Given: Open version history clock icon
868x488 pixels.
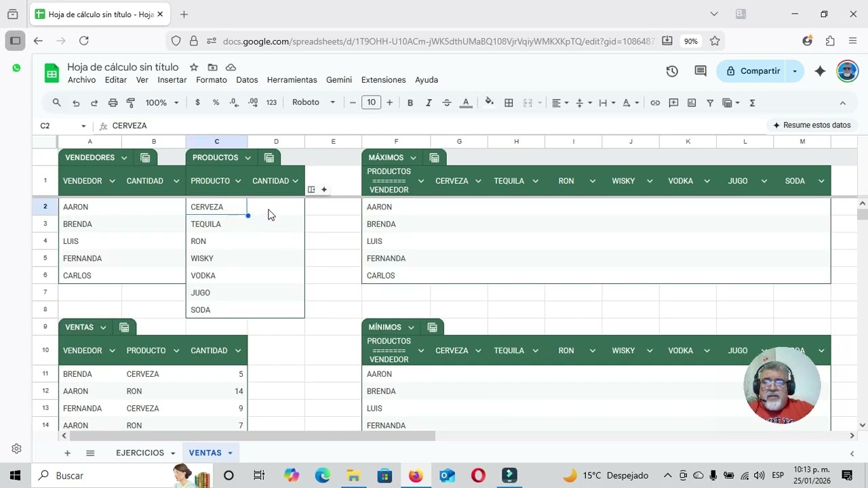Looking at the screenshot, I should [x=672, y=71].
